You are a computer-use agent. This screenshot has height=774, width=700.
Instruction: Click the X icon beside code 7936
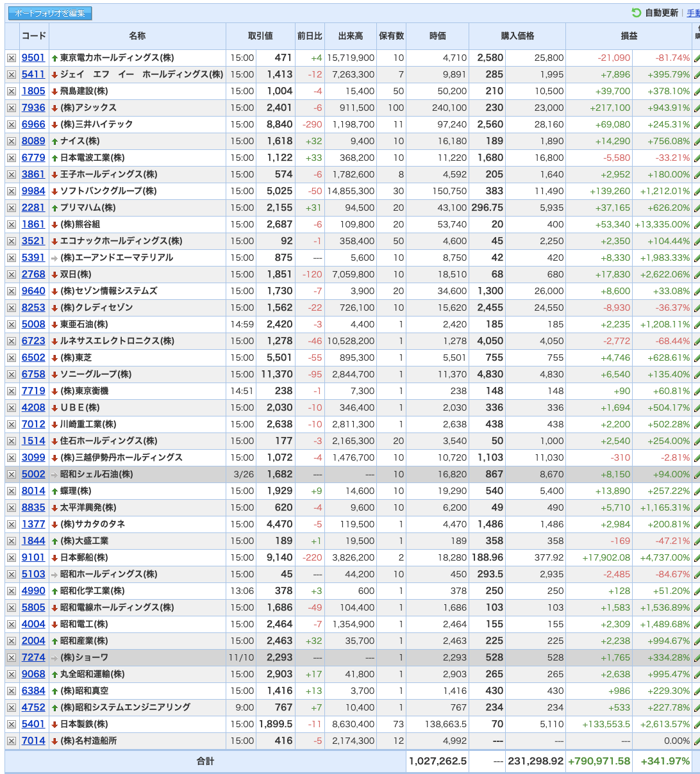tap(12, 108)
